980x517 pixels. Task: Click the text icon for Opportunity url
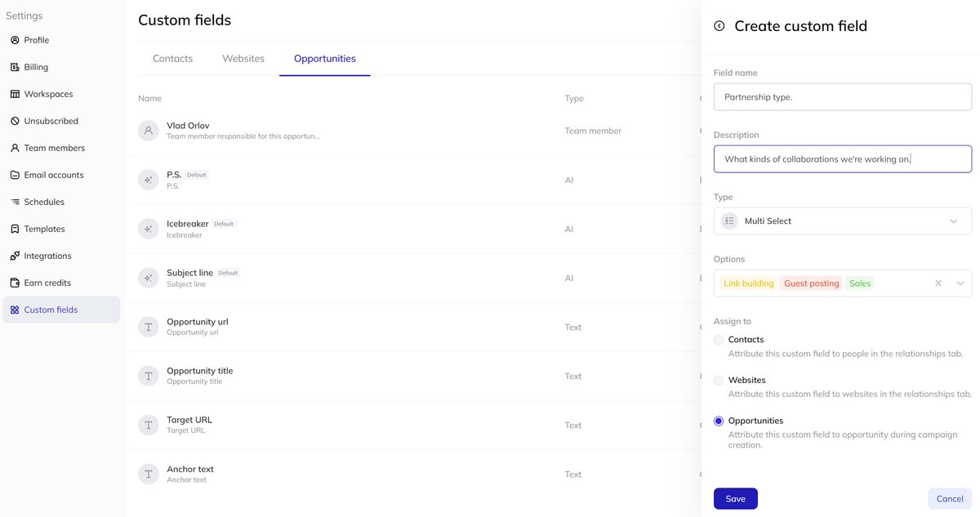(148, 327)
